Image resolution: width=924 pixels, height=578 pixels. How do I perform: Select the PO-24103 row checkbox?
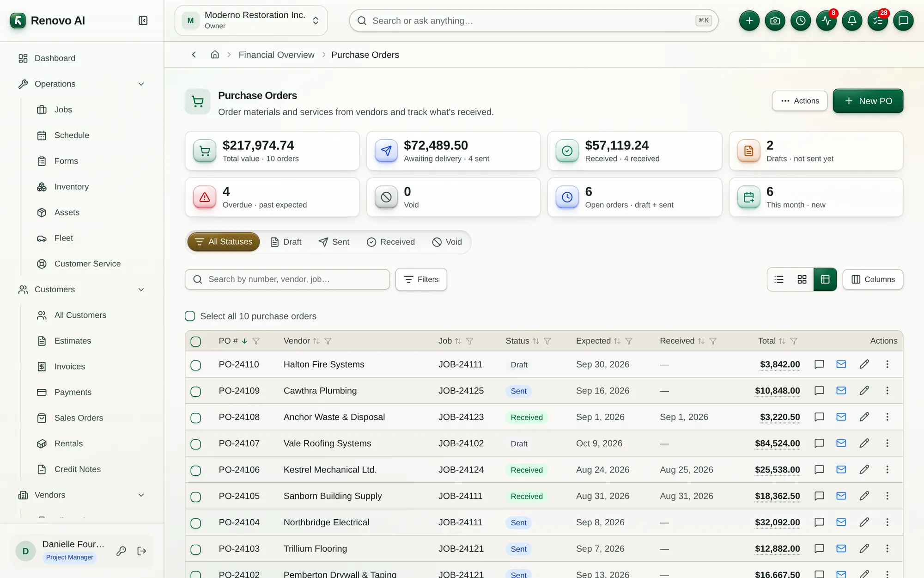pyautogui.click(x=196, y=549)
